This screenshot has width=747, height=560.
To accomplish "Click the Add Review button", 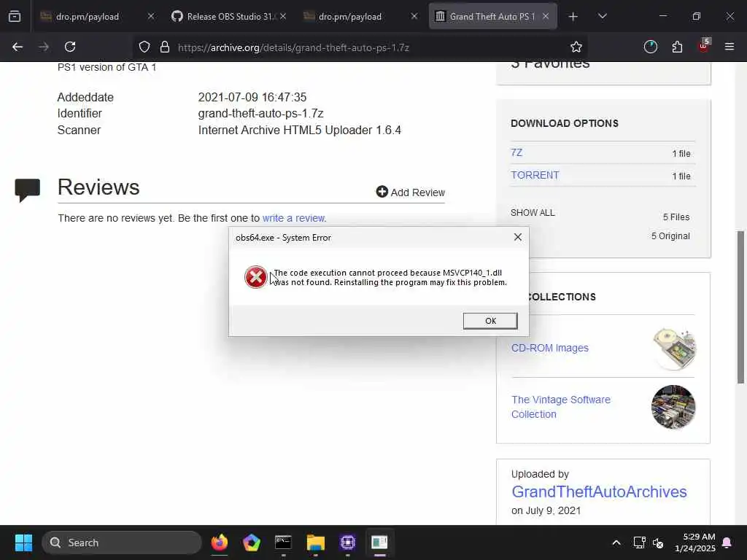I will (410, 192).
